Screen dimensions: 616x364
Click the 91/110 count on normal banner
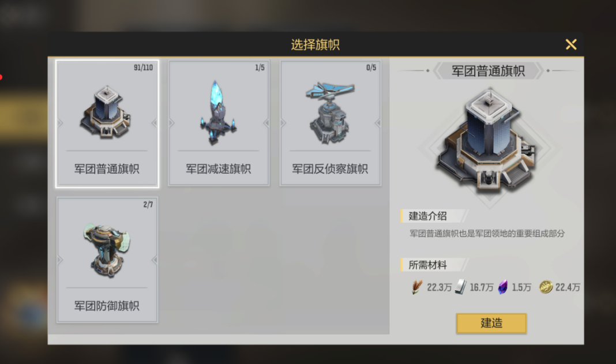(x=143, y=67)
